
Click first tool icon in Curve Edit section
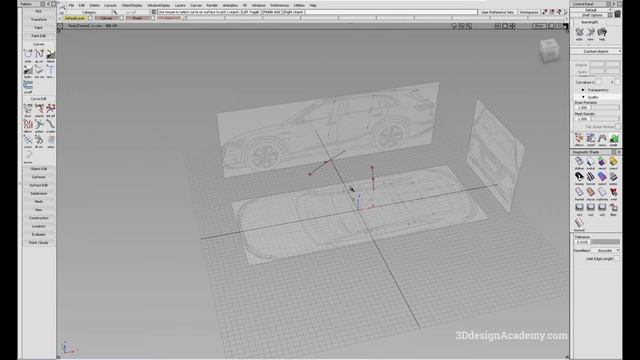[28, 109]
